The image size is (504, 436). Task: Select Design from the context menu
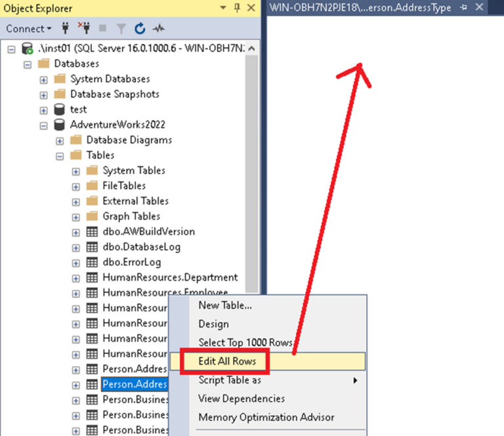click(213, 324)
